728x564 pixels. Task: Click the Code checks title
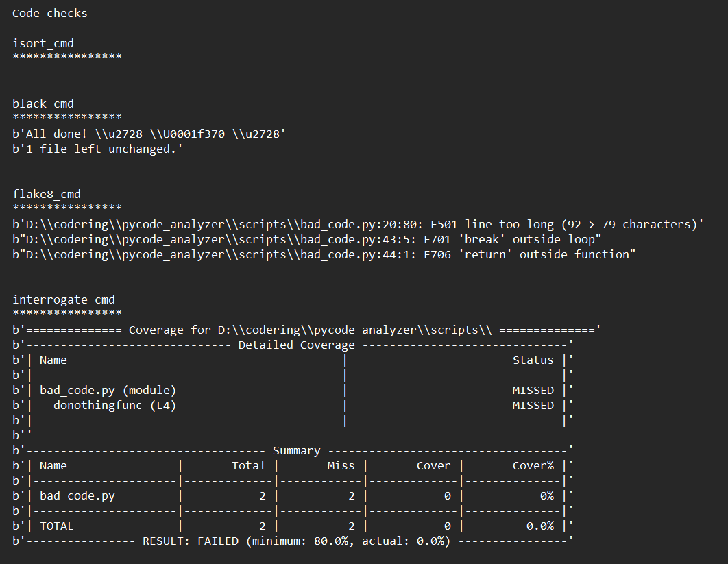pyautogui.click(x=49, y=12)
